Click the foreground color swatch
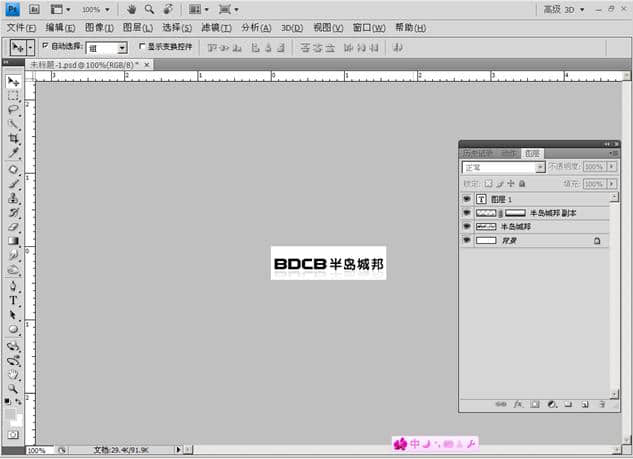Image resolution: width=633 pixels, height=459 pixels. point(10,411)
